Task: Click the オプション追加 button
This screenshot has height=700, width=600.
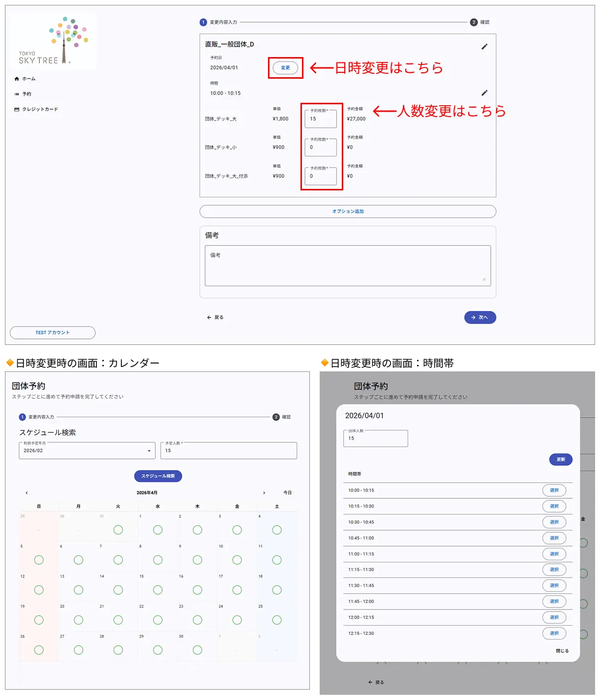Action: pos(348,212)
